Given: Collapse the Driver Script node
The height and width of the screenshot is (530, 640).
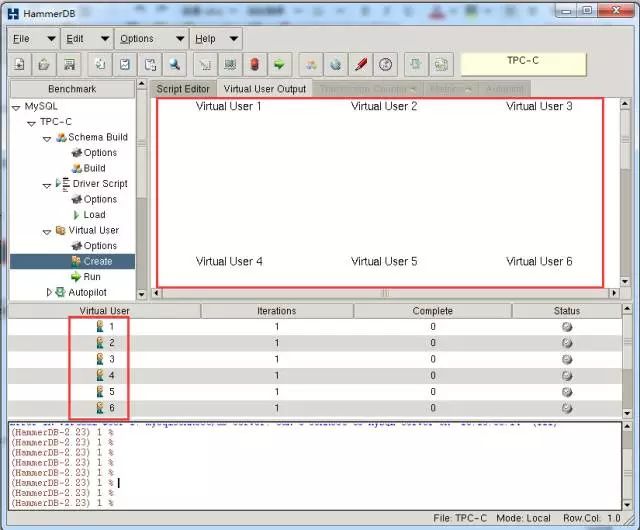Looking at the screenshot, I should [x=47, y=185].
